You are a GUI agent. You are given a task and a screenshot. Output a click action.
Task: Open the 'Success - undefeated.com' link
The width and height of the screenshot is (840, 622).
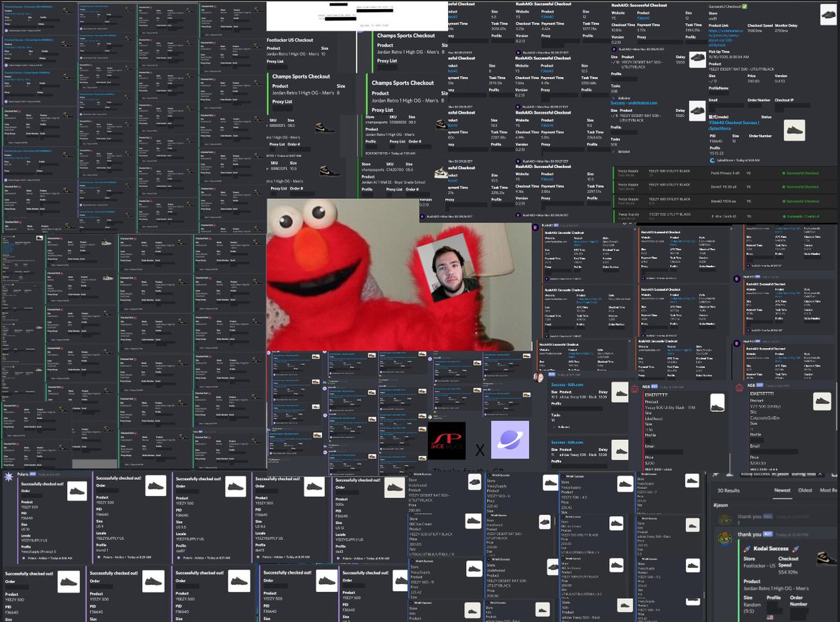[635, 102]
